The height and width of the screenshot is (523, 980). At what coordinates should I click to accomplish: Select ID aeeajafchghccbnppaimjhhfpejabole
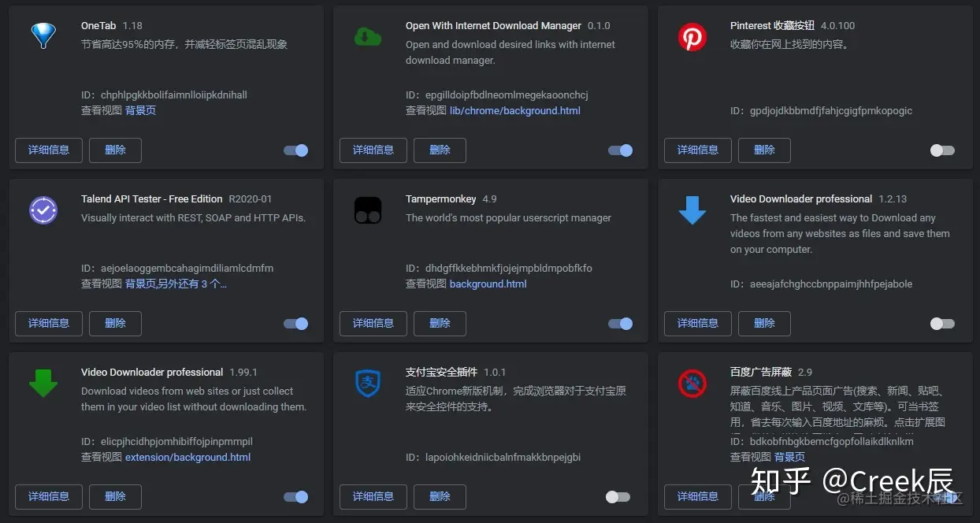(x=831, y=284)
